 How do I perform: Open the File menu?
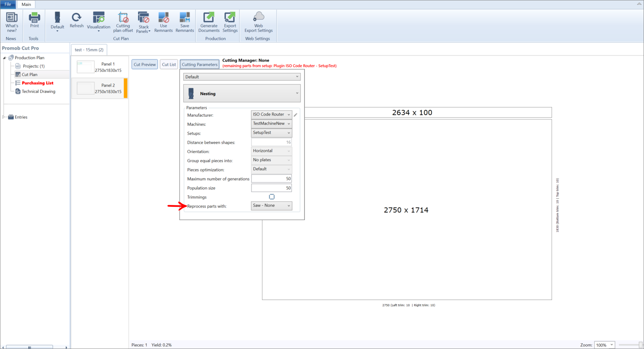pyautogui.click(x=8, y=4)
